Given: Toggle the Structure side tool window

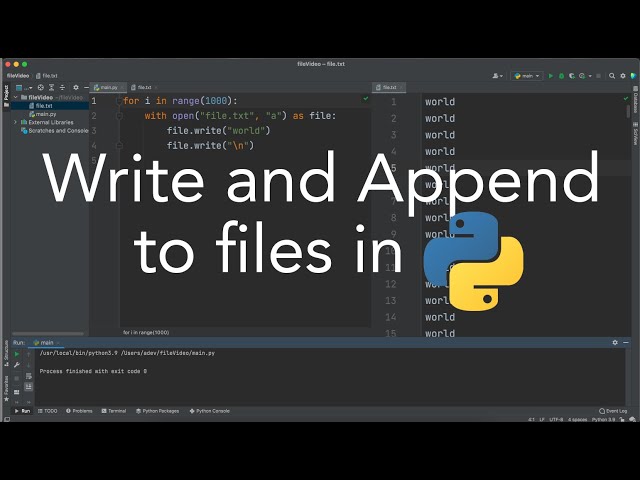Looking at the screenshot, I should 6,353.
